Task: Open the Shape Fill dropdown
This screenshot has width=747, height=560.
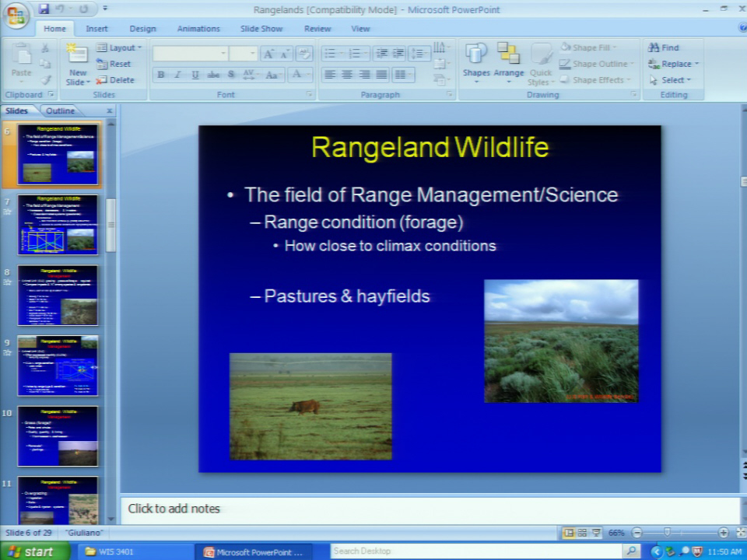Action: point(588,47)
